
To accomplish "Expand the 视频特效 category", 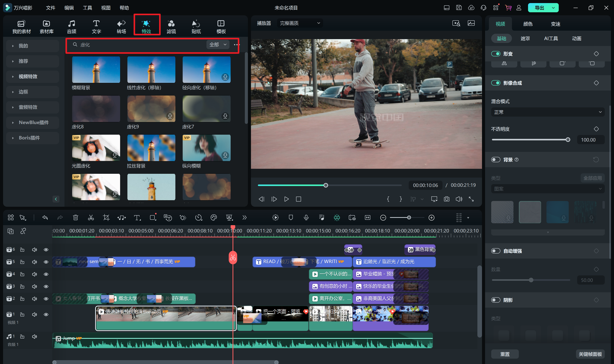I will pyautogui.click(x=32, y=77).
